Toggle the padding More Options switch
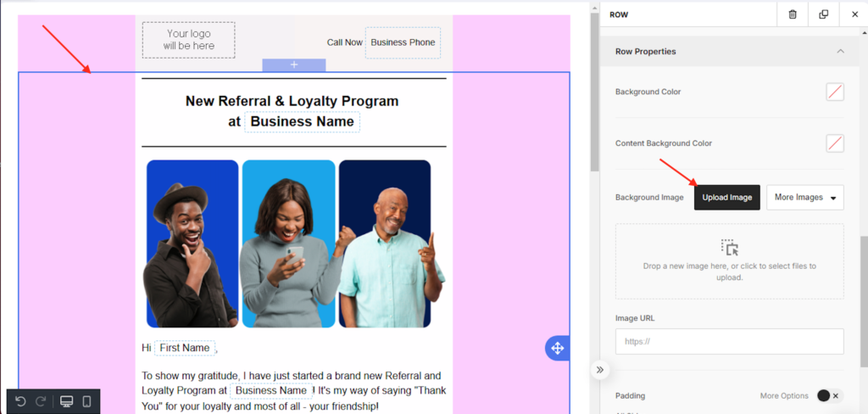This screenshot has width=868, height=414. click(x=828, y=395)
